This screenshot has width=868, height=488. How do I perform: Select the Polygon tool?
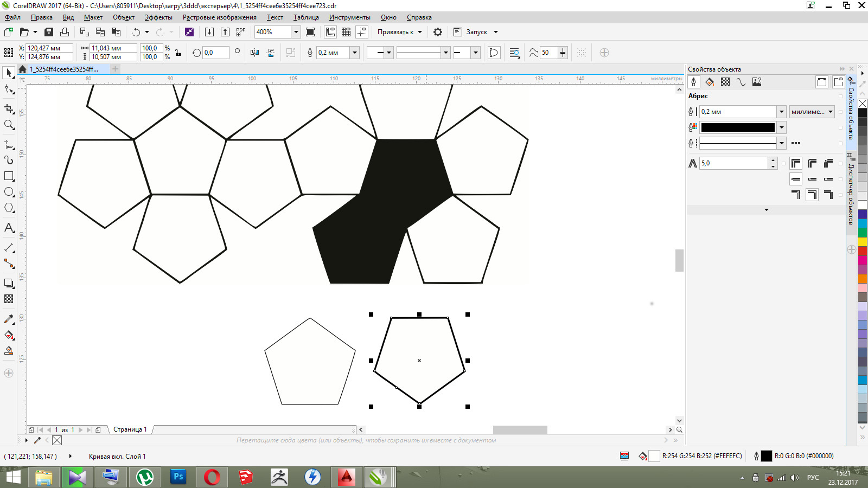tap(9, 208)
